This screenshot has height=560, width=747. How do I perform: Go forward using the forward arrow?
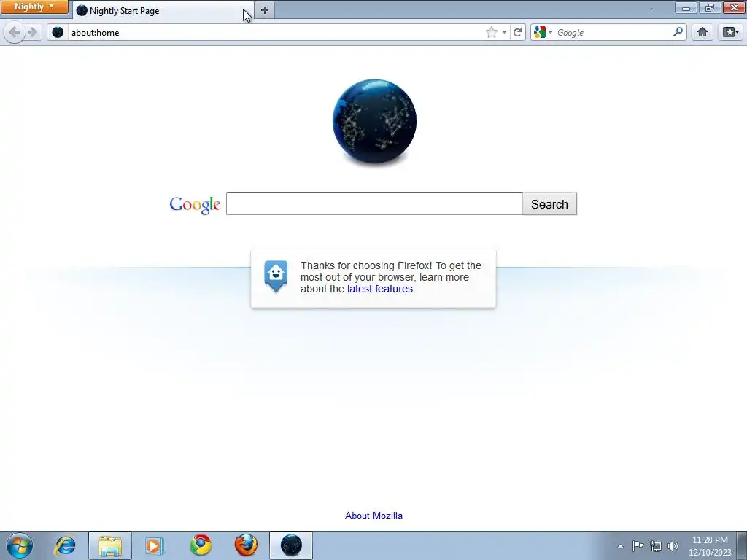tap(32, 32)
